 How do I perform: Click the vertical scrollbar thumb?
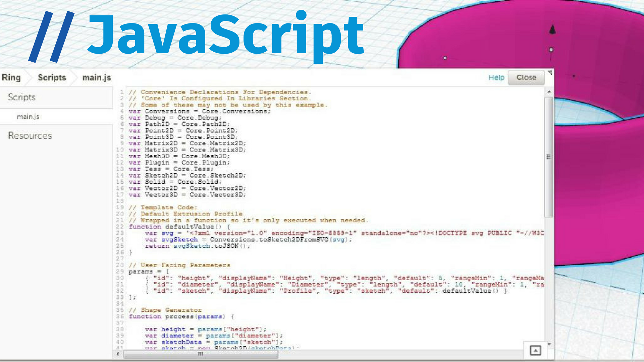point(549,157)
